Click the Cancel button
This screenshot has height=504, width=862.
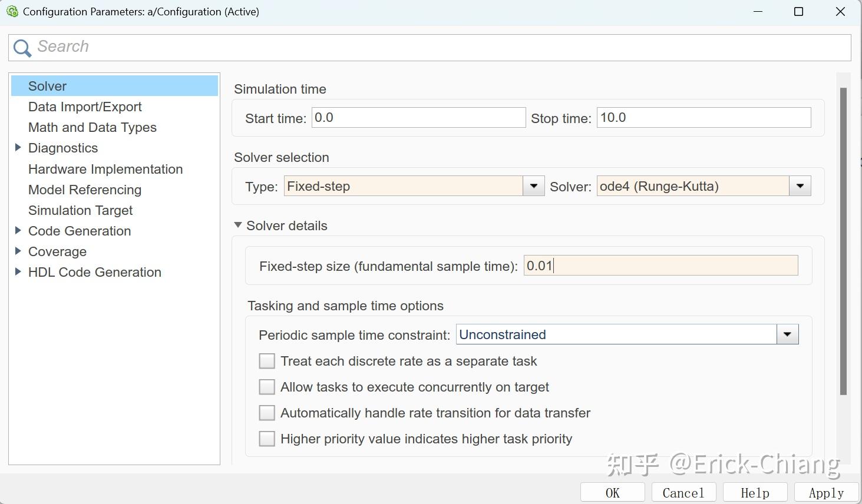point(683,492)
